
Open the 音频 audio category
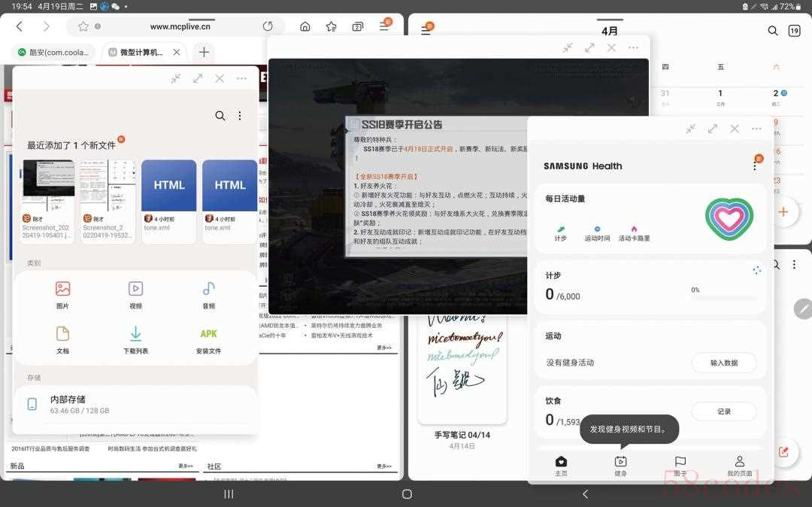[209, 295]
